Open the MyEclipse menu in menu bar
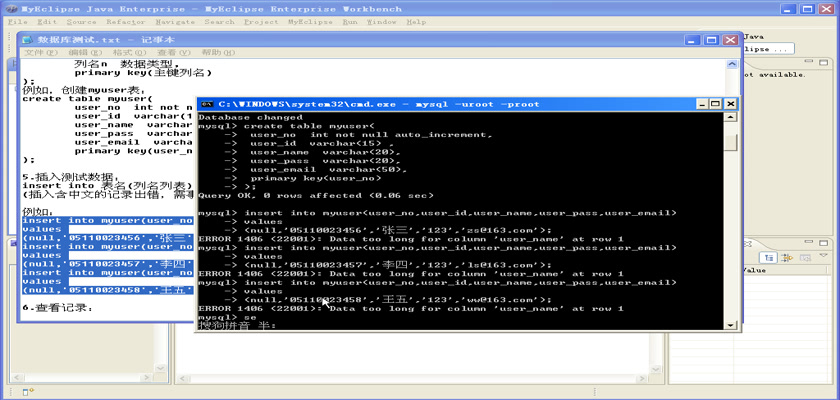The height and width of the screenshot is (400, 840). point(310,22)
